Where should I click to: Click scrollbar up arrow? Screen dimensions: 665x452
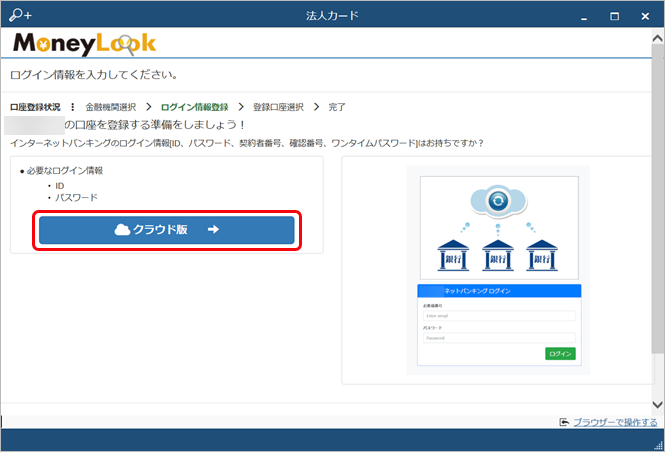[x=657, y=39]
